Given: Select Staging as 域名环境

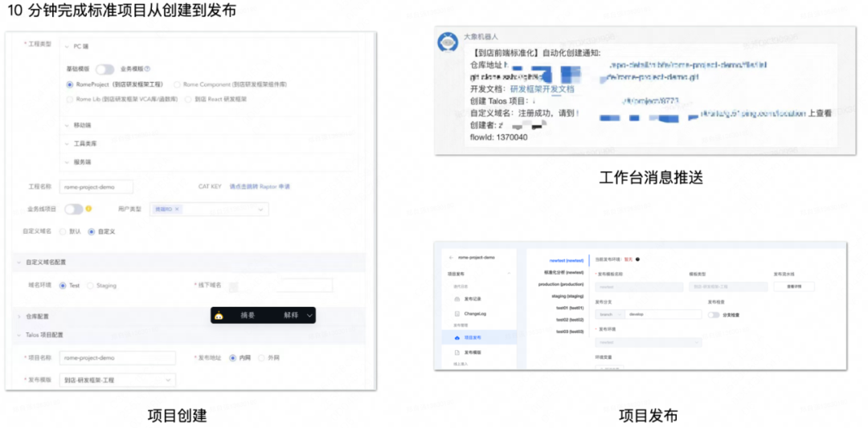Looking at the screenshot, I should tap(90, 286).
